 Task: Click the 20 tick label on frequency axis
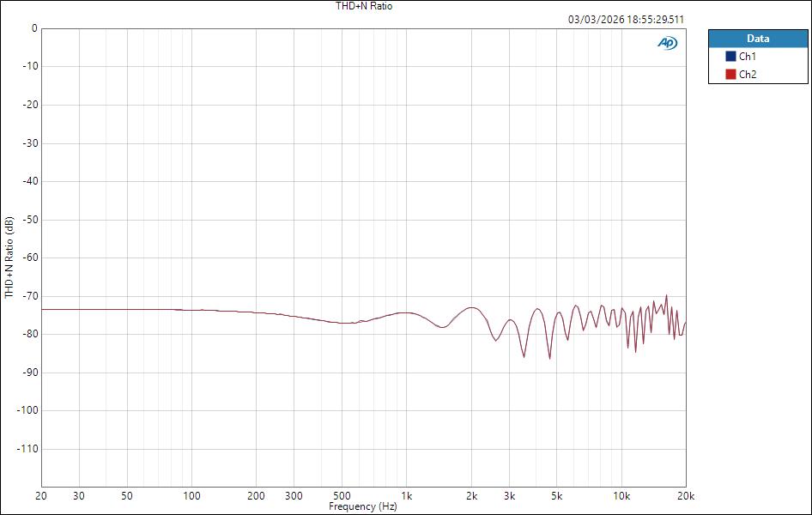coord(41,496)
